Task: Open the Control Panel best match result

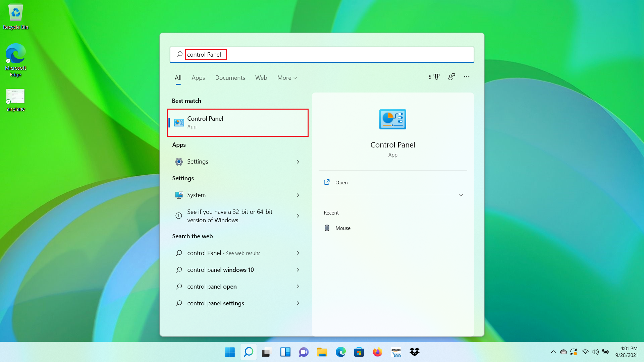Action: click(x=237, y=122)
